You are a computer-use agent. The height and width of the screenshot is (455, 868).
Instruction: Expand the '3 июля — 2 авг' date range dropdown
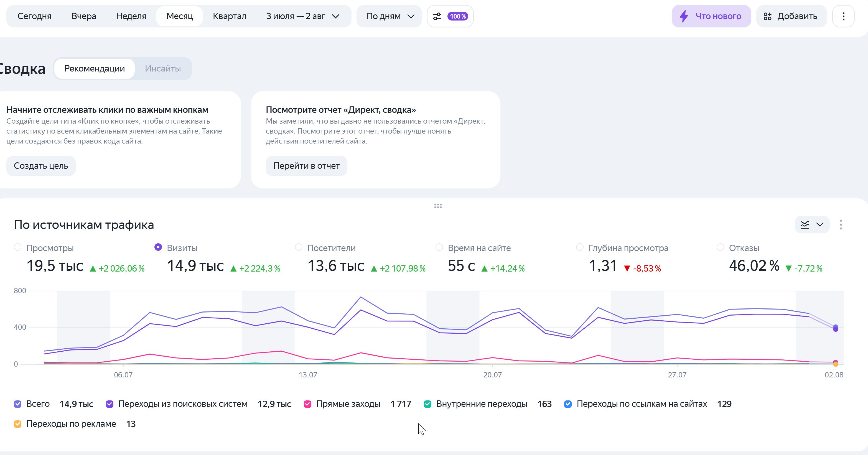[302, 16]
